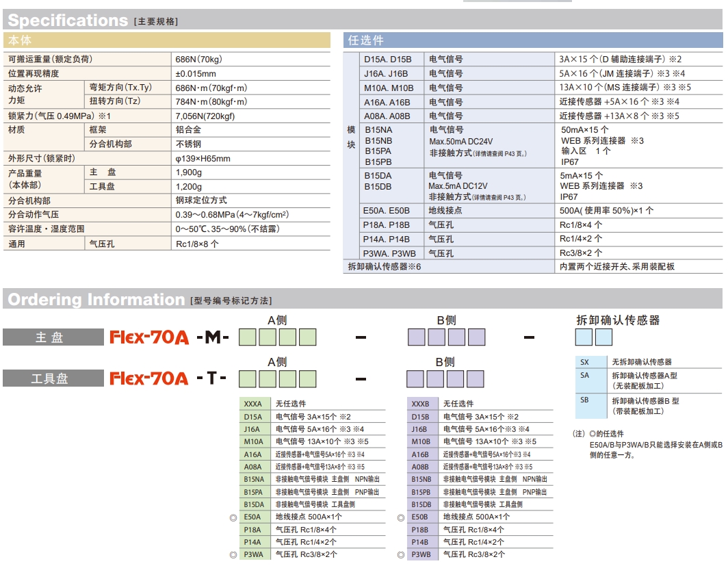The width and height of the screenshot is (728, 568).
Task: Click the ◎ mark beside E50B
Action: tap(401, 517)
